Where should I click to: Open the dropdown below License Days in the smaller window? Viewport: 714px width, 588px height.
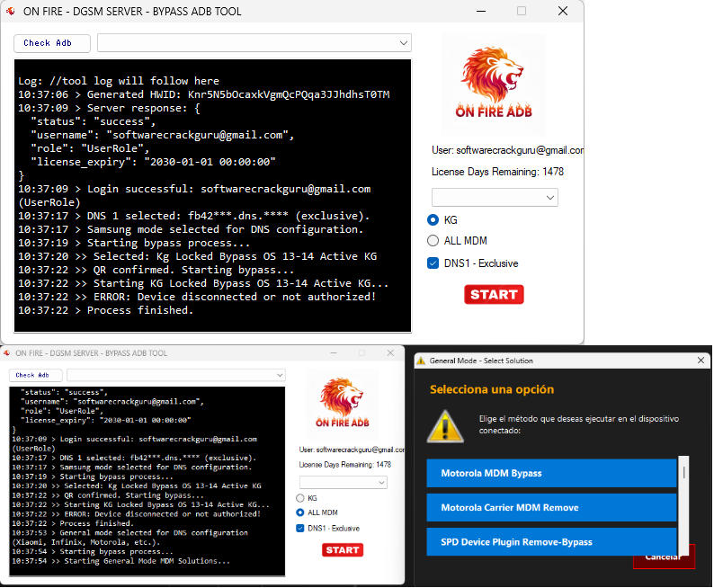tap(343, 482)
